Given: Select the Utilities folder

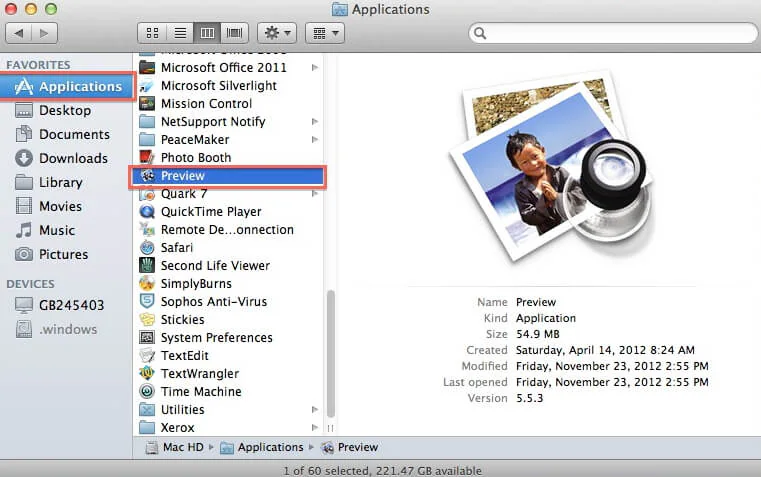Looking at the screenshot, I should [228, 410].
